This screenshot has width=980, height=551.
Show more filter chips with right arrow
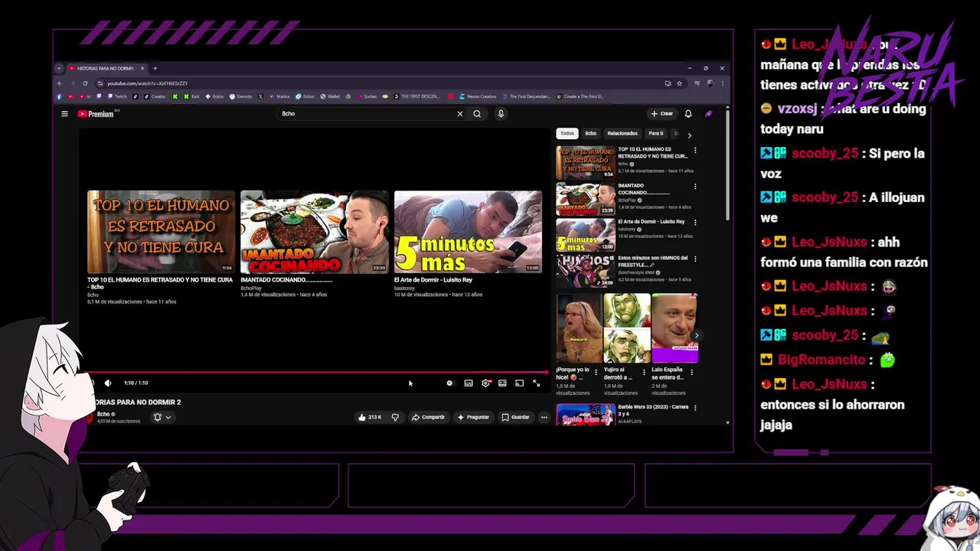click(x=689, y=135)
